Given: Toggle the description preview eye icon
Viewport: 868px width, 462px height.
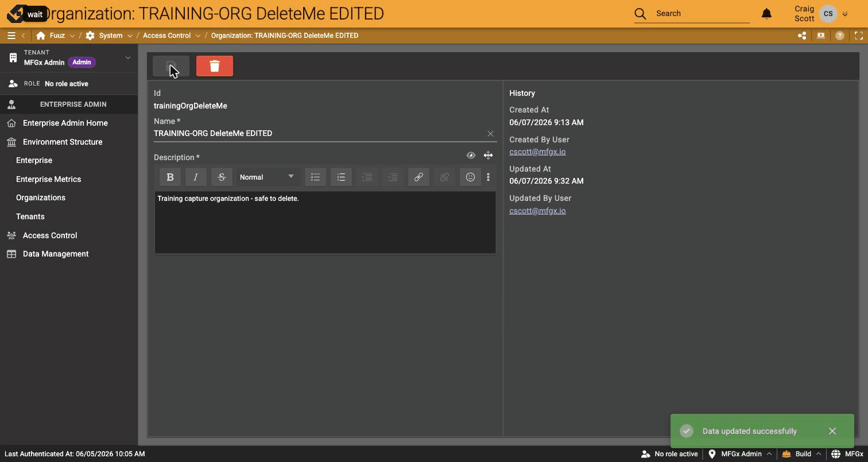Looking at the screenshot, I should tap(471, 156).
